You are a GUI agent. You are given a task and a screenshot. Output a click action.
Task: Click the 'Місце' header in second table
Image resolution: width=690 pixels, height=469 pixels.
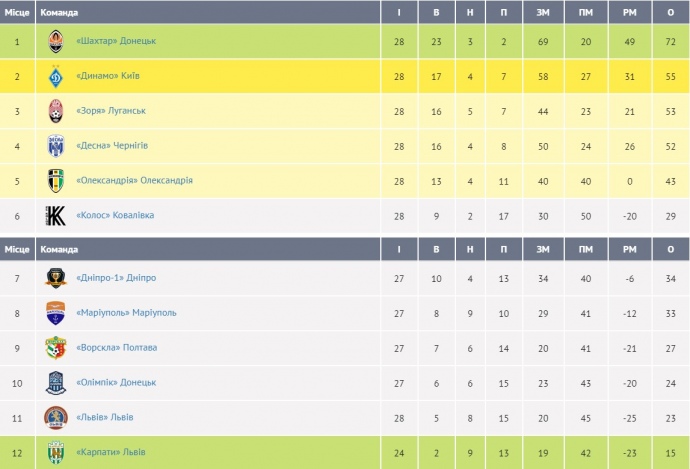[x=17, y=248]
